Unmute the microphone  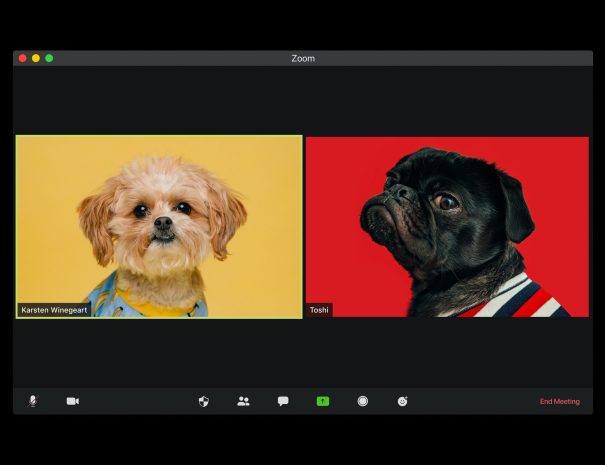(33, 401)
